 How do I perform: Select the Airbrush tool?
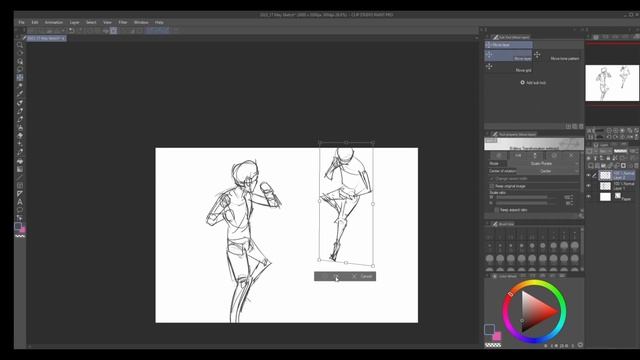coord(20,128)
